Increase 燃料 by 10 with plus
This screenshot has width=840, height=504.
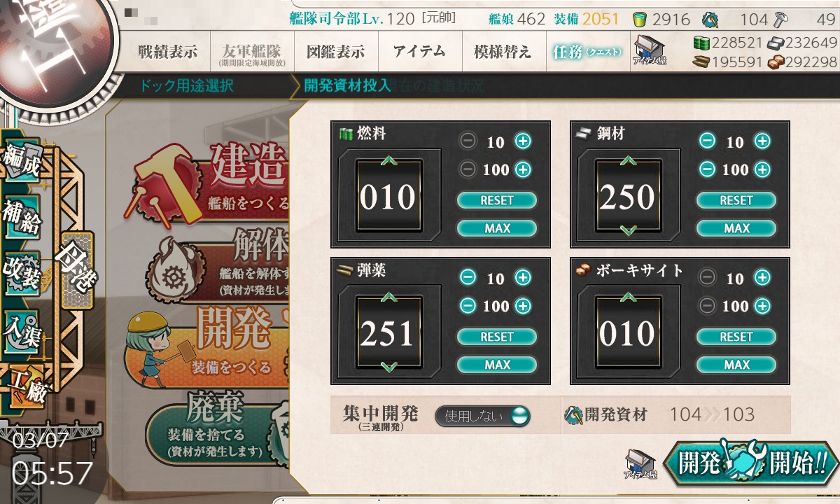tap(523, 141)
